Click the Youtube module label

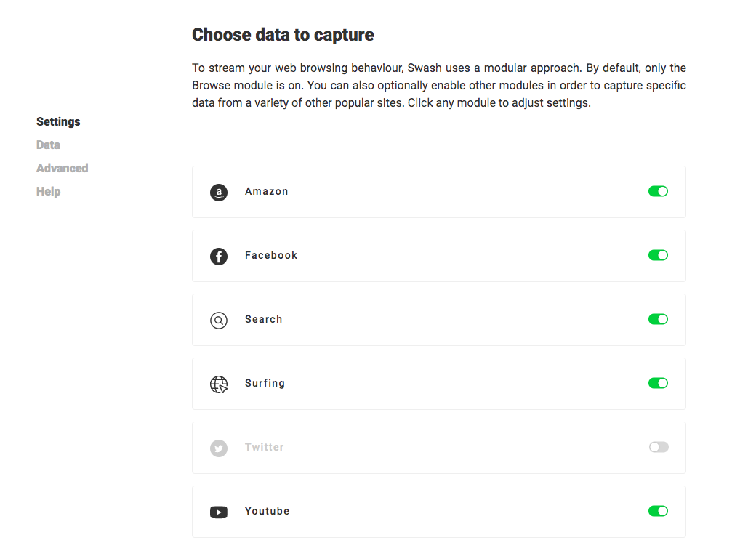pos(267,511)
